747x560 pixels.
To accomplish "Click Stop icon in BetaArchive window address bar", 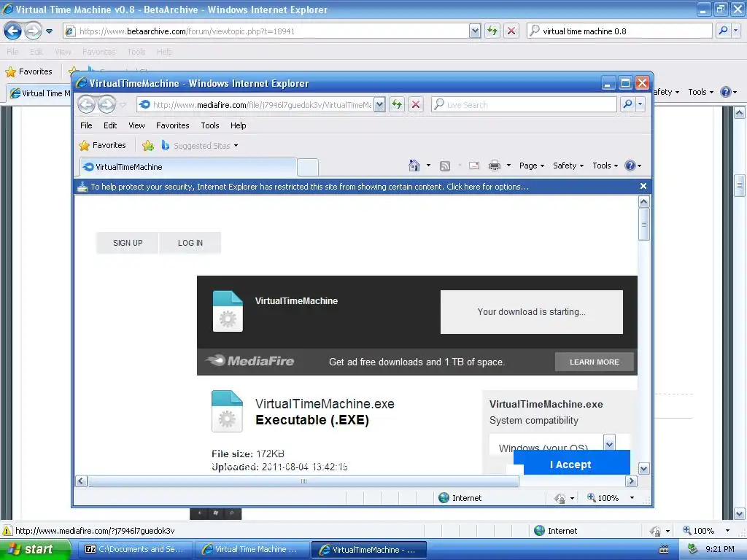I will 511,31.
